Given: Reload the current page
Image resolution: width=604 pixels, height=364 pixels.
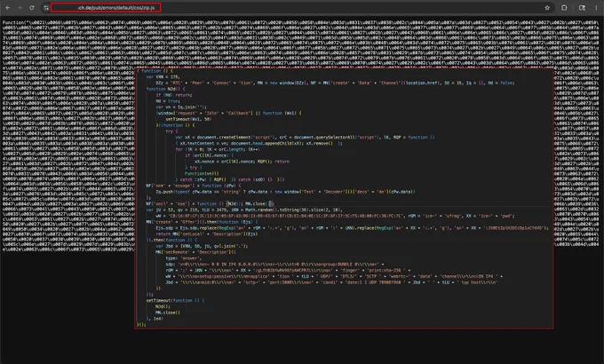Looking at the screenshot, I should (32, 7).
